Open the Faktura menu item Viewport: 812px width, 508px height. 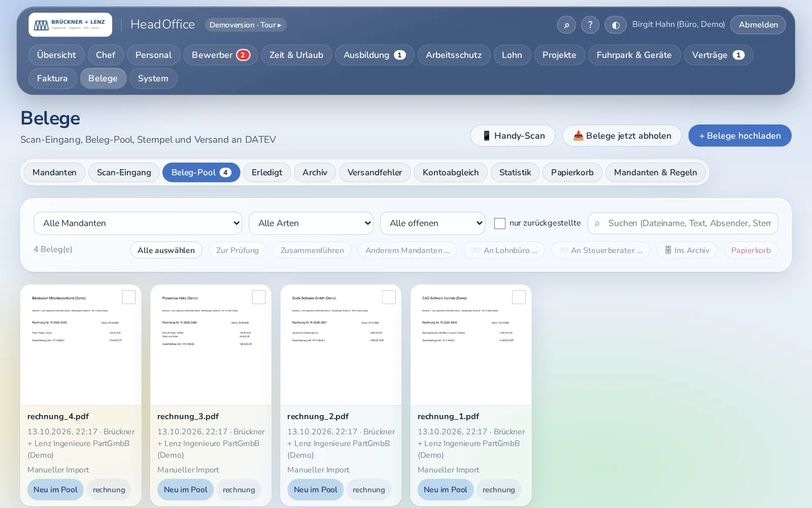pos(52,78)
